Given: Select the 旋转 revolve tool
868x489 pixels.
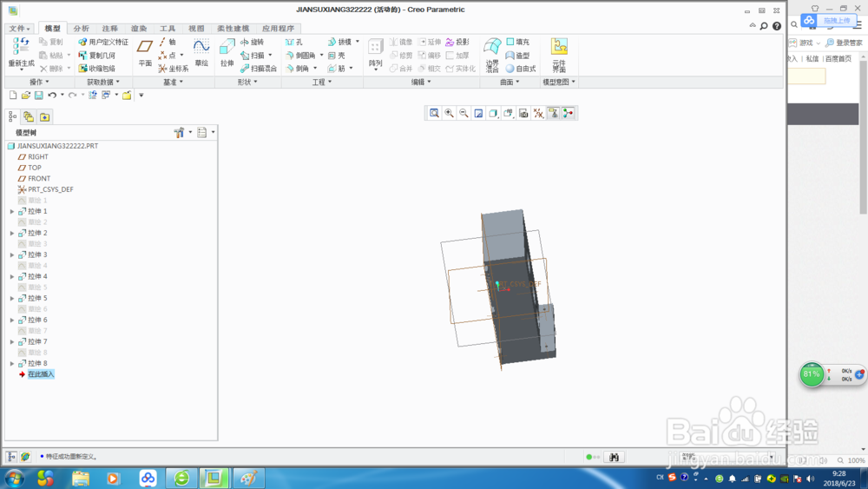Looking at the screenshot, I should click(x=252, y=42).
